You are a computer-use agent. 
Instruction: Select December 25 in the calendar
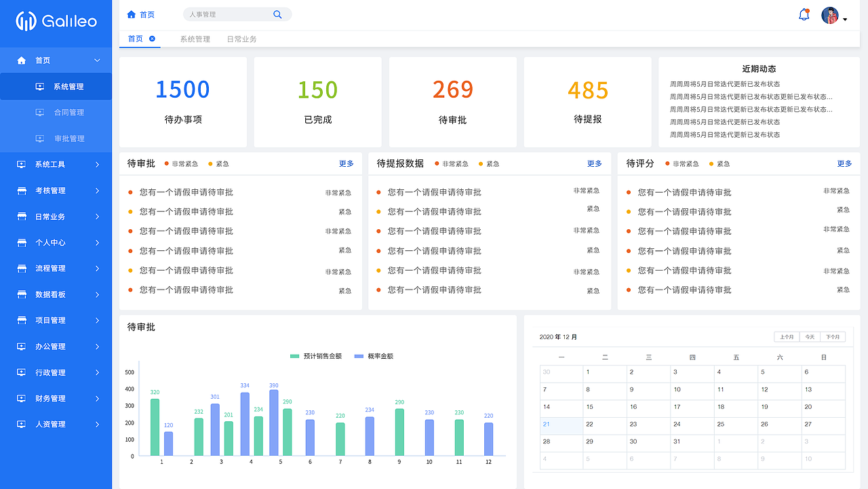tap(736, 426)
